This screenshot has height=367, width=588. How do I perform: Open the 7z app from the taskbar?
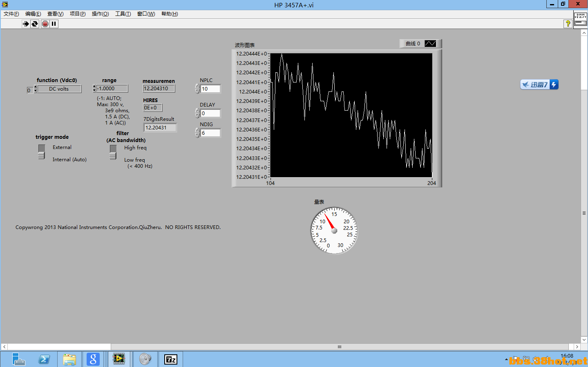coord(170,359)
